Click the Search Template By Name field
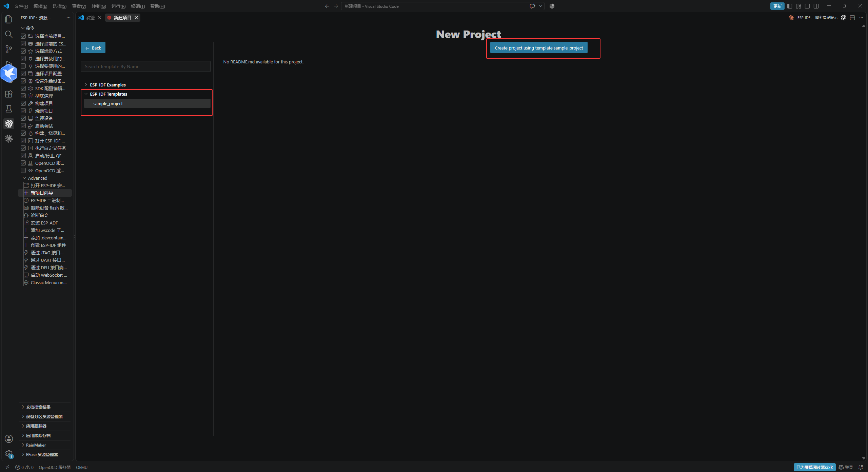This screenshot has height=472, width=868. (x=145, y=66)
